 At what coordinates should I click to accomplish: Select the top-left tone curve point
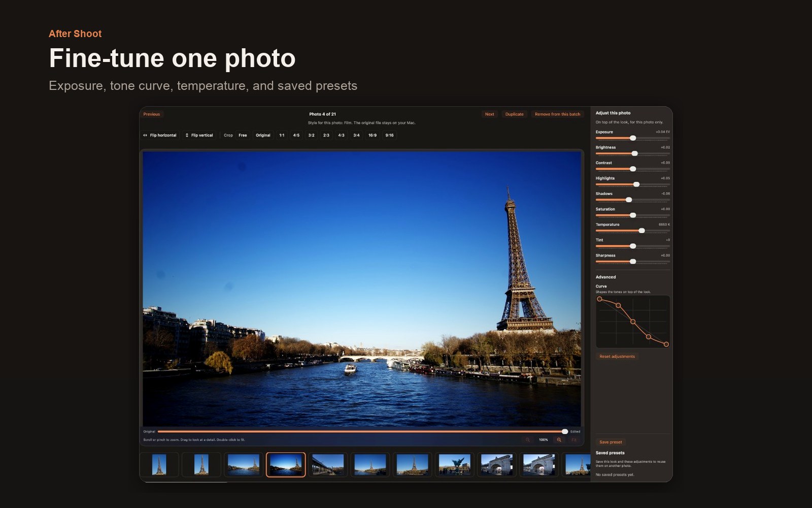point(599,299)
